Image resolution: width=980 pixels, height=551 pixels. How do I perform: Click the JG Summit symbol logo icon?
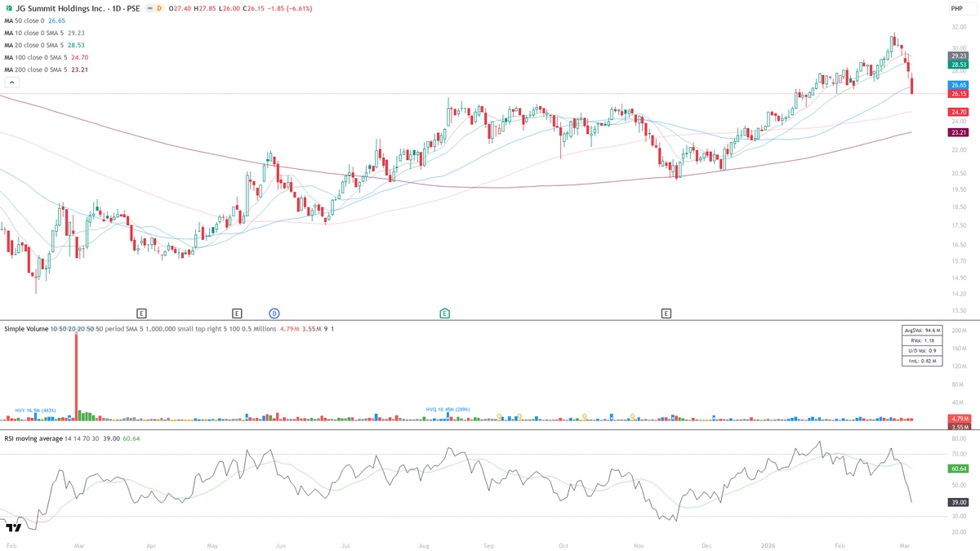pyautogui.click(x=8, y=8)
